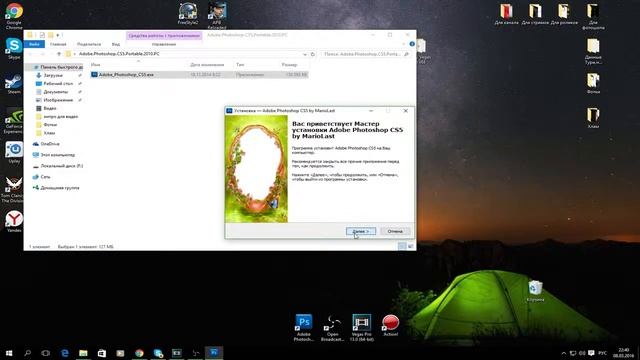Image resolution: width=640 pixels, height=360 pixels.
Task: Select Open Broadcaster desktop shortcut
Action: 332,327
